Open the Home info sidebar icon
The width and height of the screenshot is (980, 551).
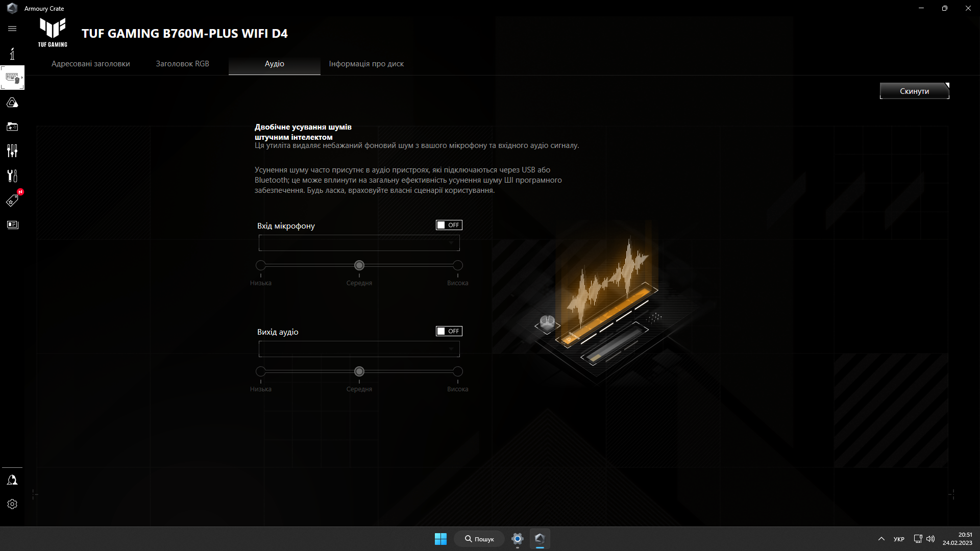(x=12, y=54)
